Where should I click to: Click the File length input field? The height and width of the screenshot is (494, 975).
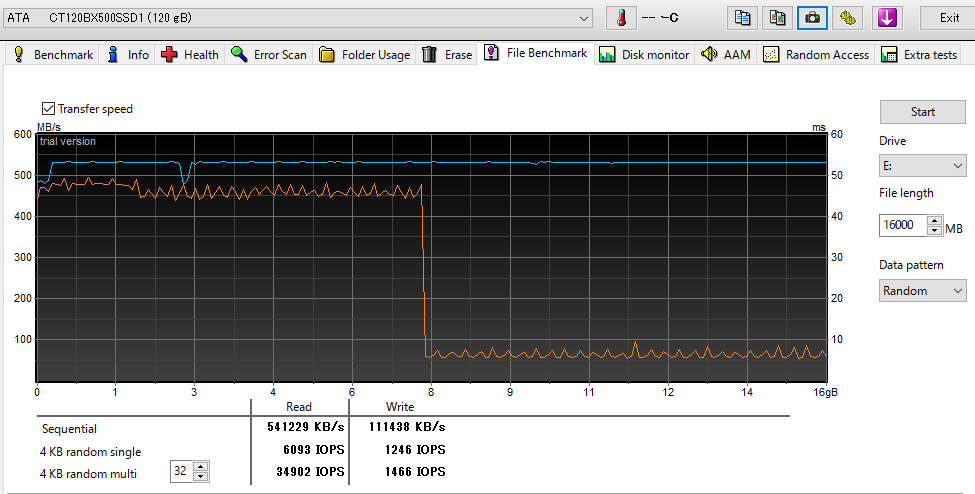click(903, 225)
